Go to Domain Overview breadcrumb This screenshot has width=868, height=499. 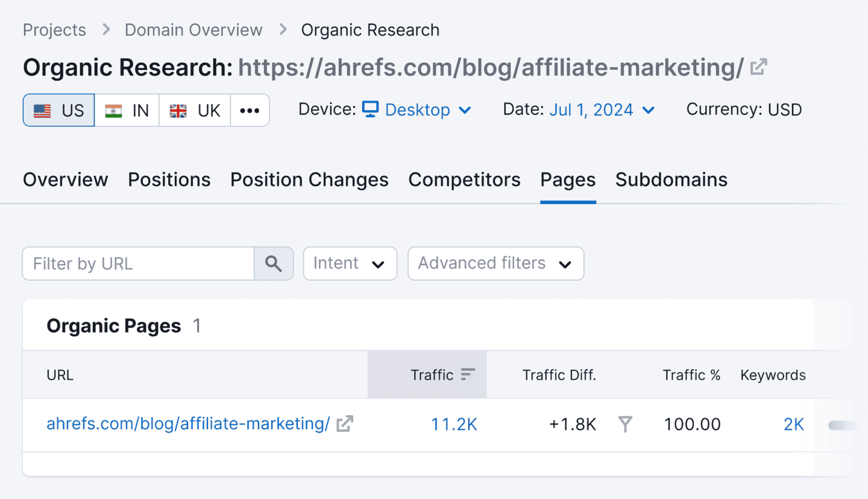[x=193, y=30]
